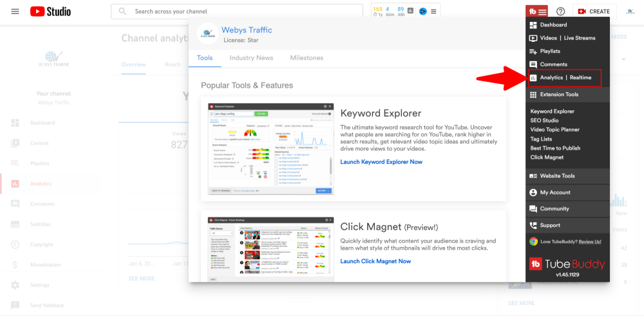
Task: Click Launch Click Magnet Now
Action: tap(375, 261)
